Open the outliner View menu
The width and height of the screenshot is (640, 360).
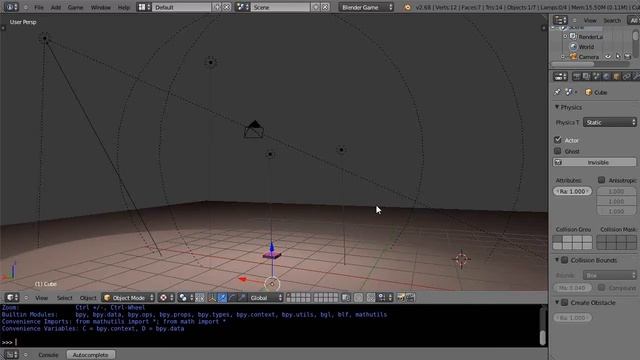click(x=590, y=20)
